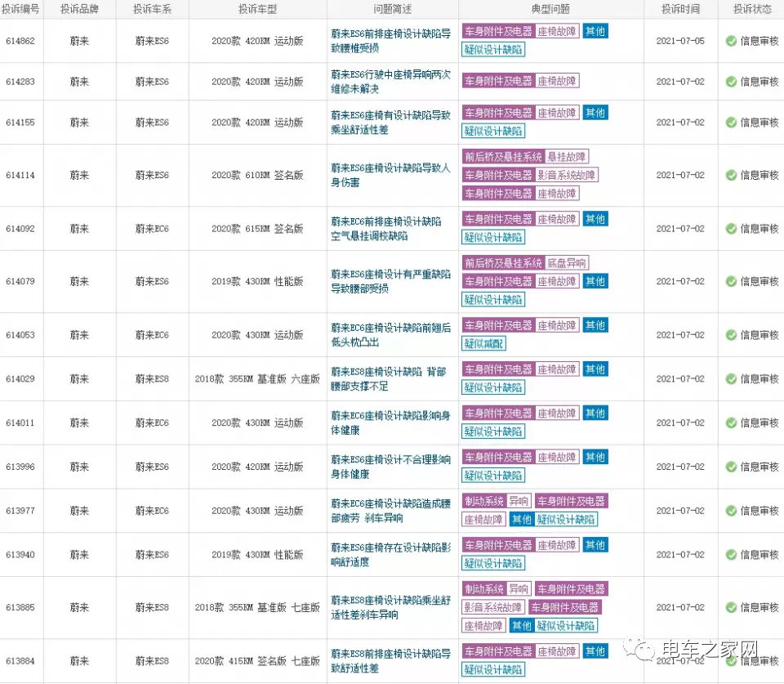
Task: Click date 2021-07-05 in first row
Action: (680, 41)
